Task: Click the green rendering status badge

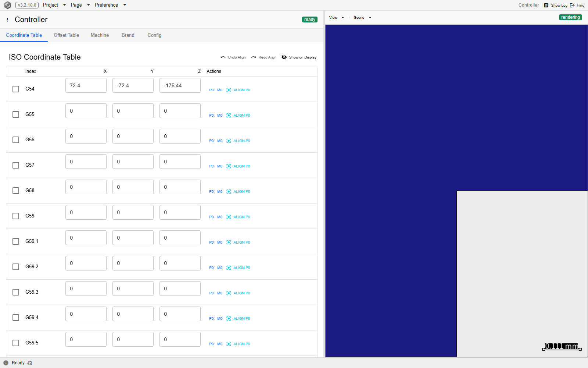Action: [x=570, y=17]
